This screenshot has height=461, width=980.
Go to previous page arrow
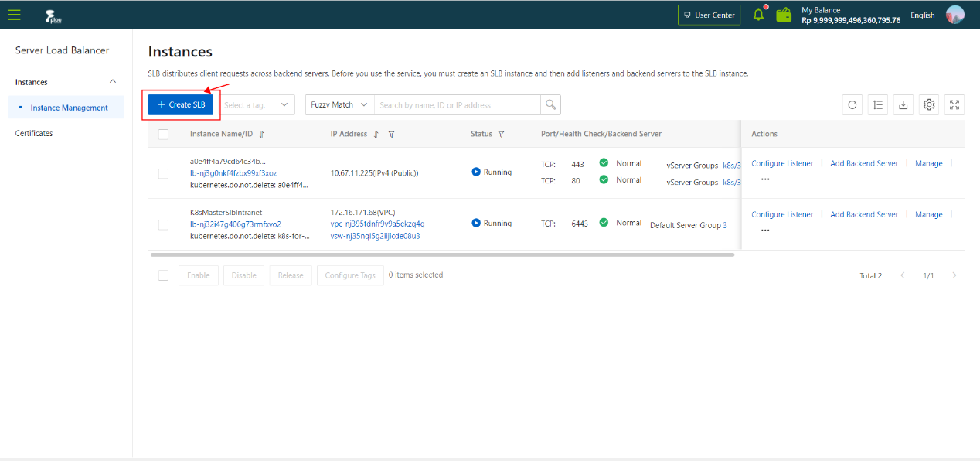(x=902, y=275)
